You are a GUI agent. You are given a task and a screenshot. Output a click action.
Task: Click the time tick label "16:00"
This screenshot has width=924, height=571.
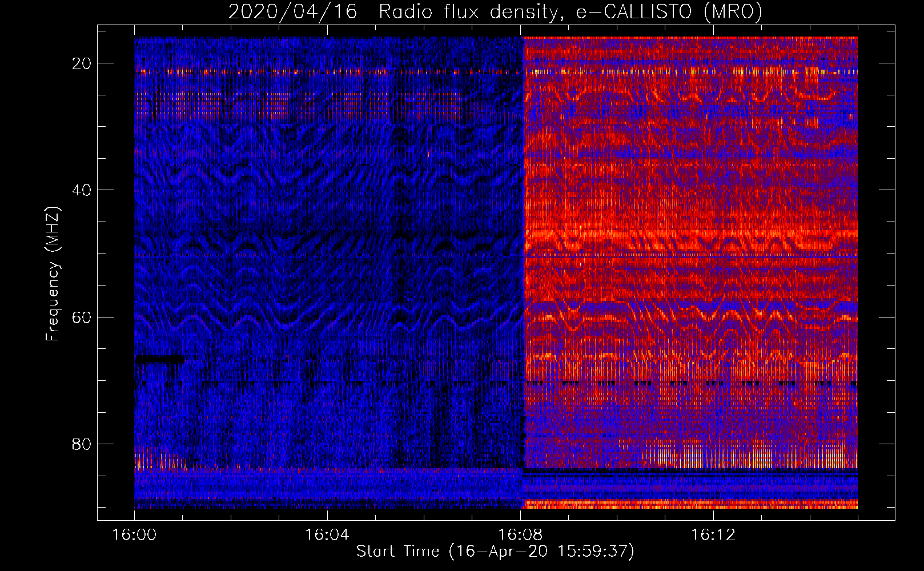[134, 535]
